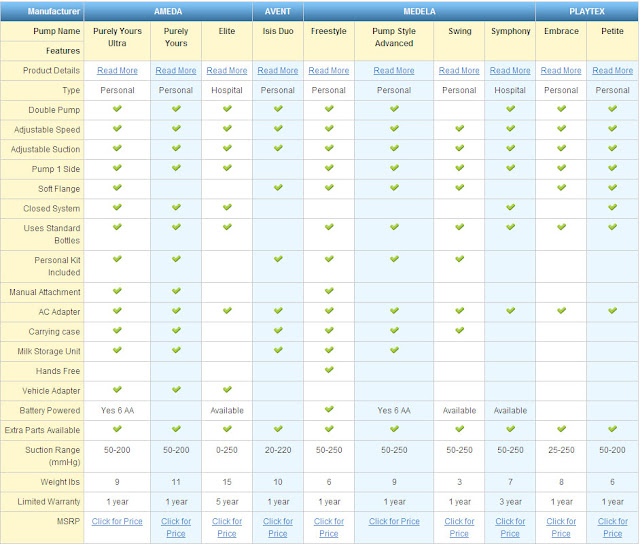This screenshot has height=544, width=640.
Task: Select the MEDELA manufacturer header
Action: click(419, 11)
